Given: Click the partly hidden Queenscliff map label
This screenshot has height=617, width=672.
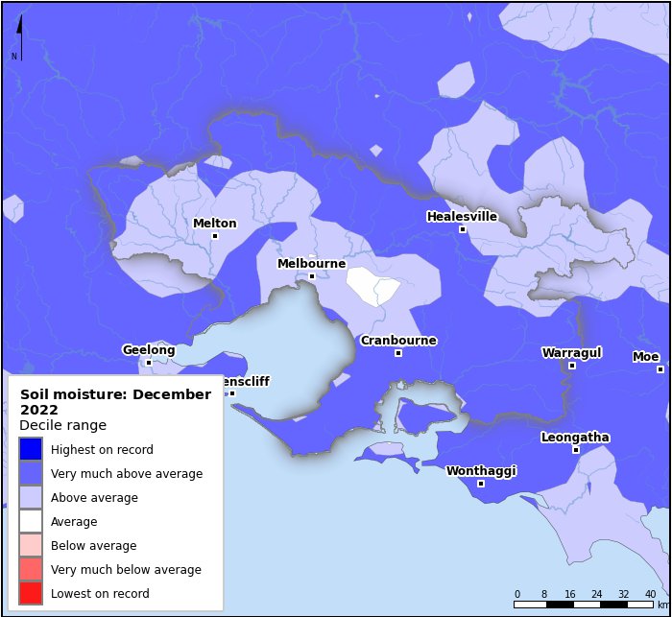Looking at the screenshot, I should coord(247,381).
